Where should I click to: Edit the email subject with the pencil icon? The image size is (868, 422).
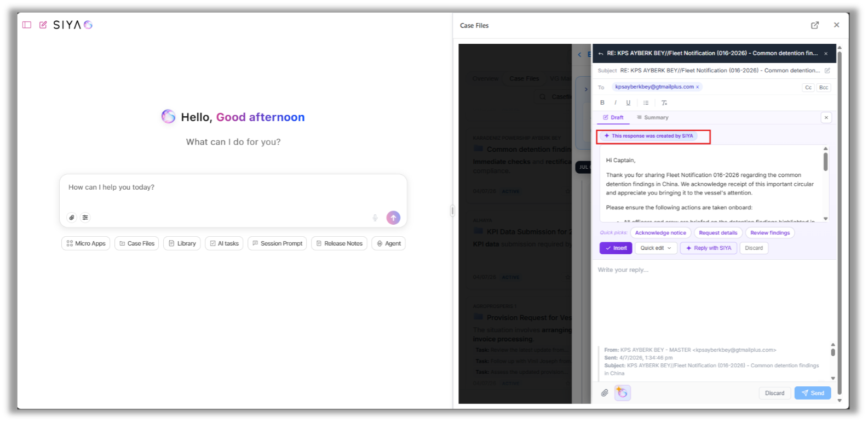[x=827, y=71]
